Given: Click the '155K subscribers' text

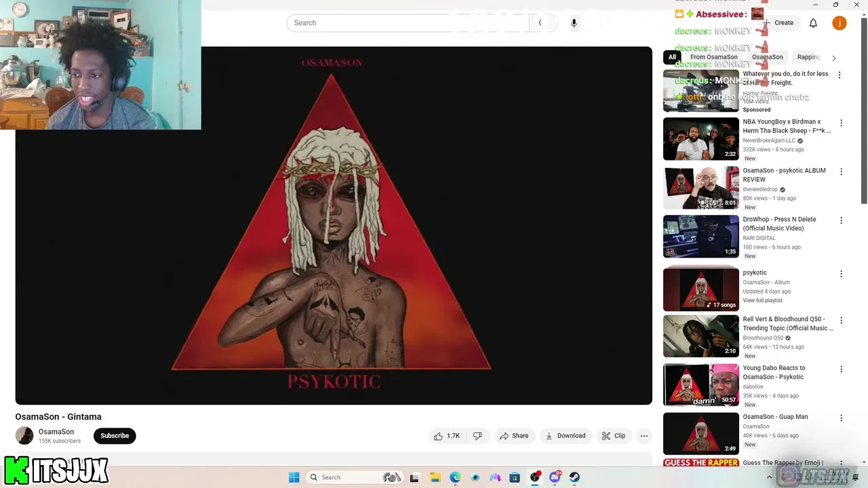Looking at the screenshot, I should pyautogui.click(x=60, y=441).
